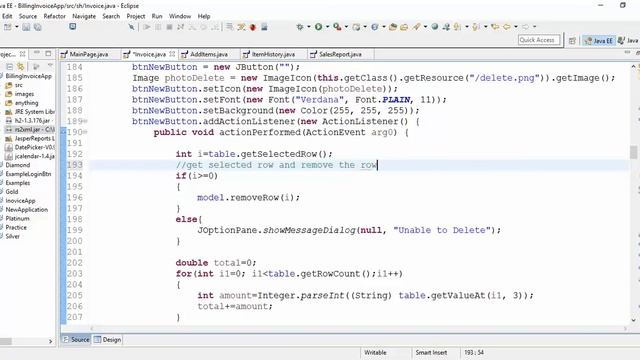This screenshot has width=640, height=360.
Task: Collapse the fold at line 190
Action: (85, 132)
